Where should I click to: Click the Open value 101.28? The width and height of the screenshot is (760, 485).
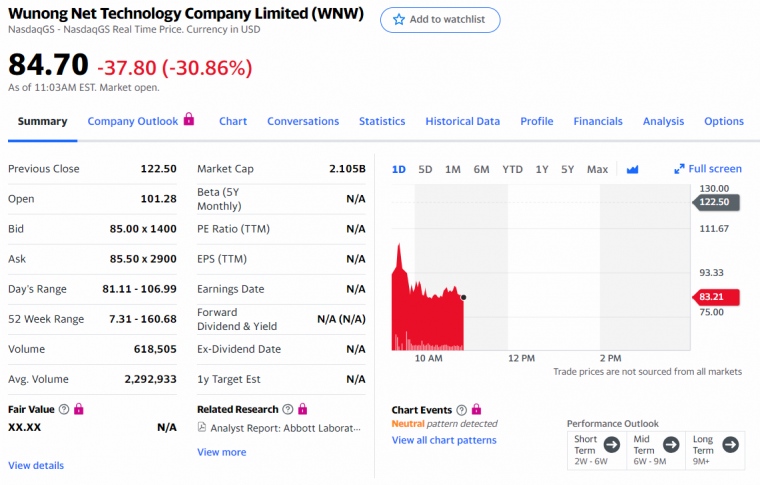tap(158, 199)
